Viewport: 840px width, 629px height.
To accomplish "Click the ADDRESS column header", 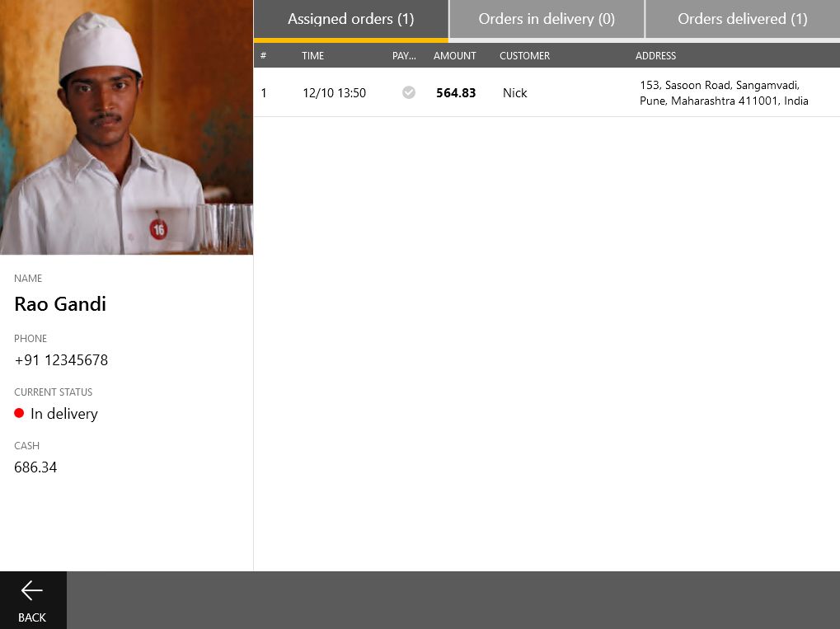I will tap(655, 56).
